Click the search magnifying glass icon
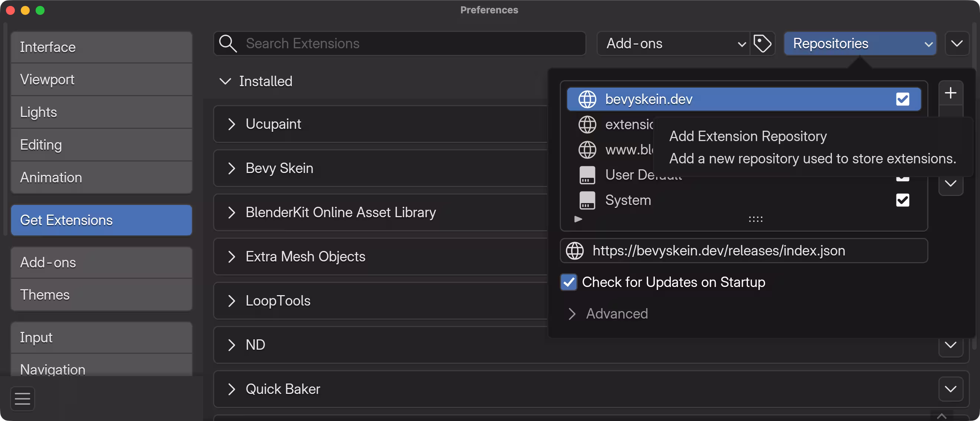980x421 pixels. [x=228, y=43]
